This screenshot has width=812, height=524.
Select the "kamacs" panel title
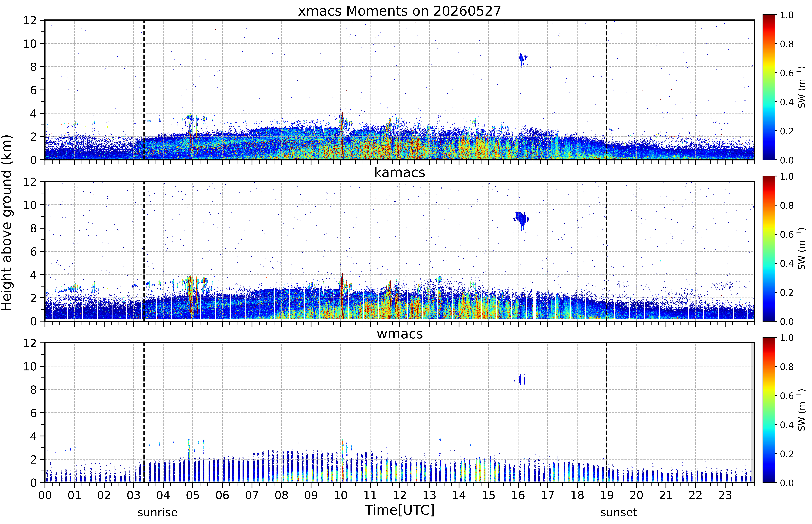[400, 172]
